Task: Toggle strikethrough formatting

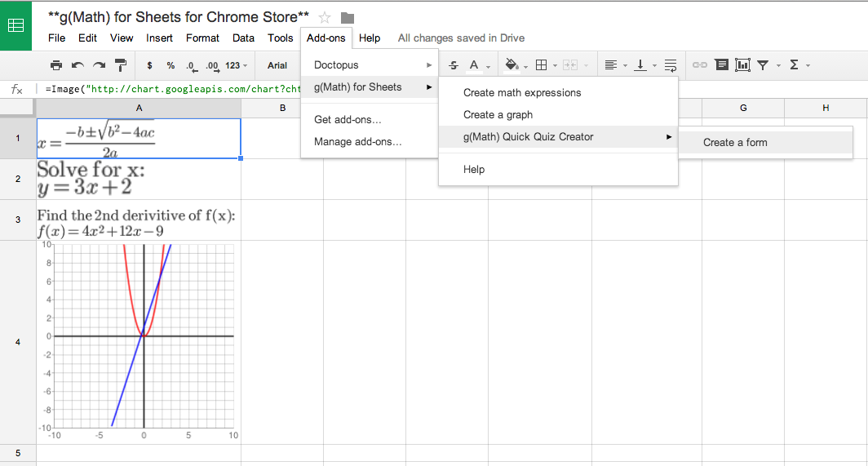Action: [x=454, y=65]
